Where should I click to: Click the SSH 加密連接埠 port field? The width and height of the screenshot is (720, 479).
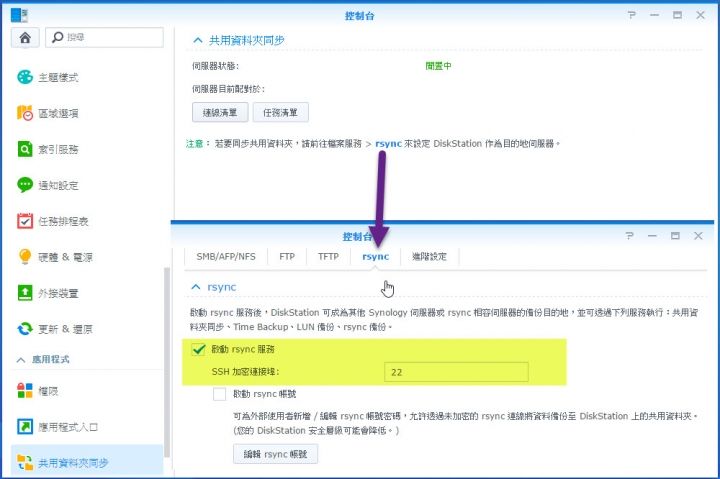pos(456,372)
